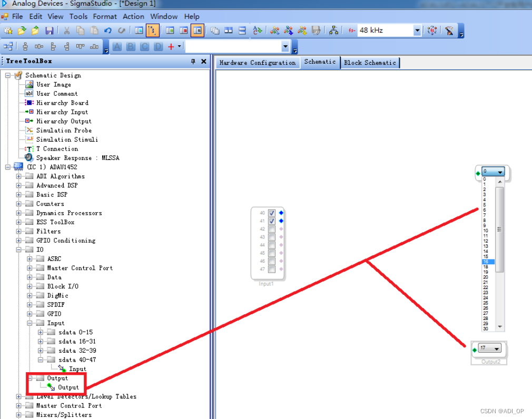Click the output list scrollbar up arrow
532x419 pixels.
(x=500, y=182)
